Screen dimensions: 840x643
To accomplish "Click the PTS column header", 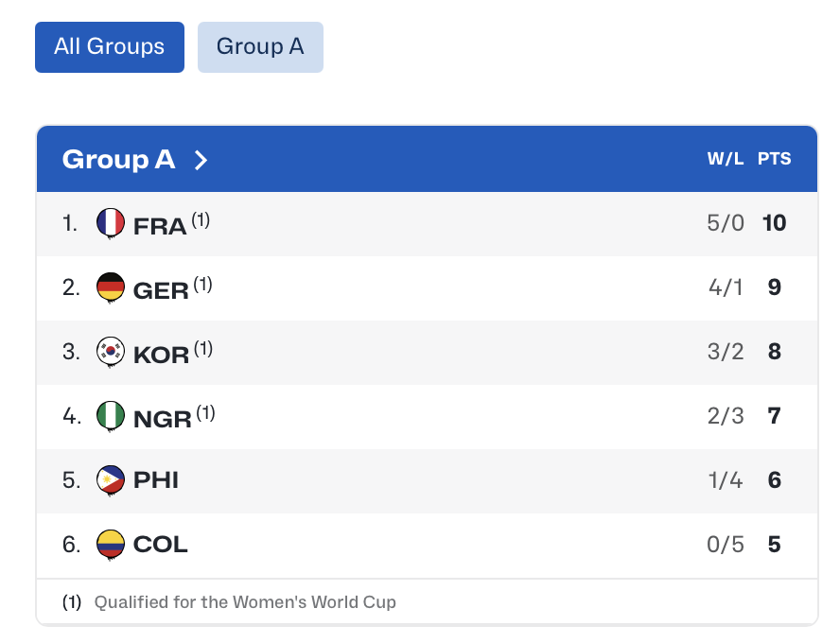I will pyautogui.click(x=774, y=160).
